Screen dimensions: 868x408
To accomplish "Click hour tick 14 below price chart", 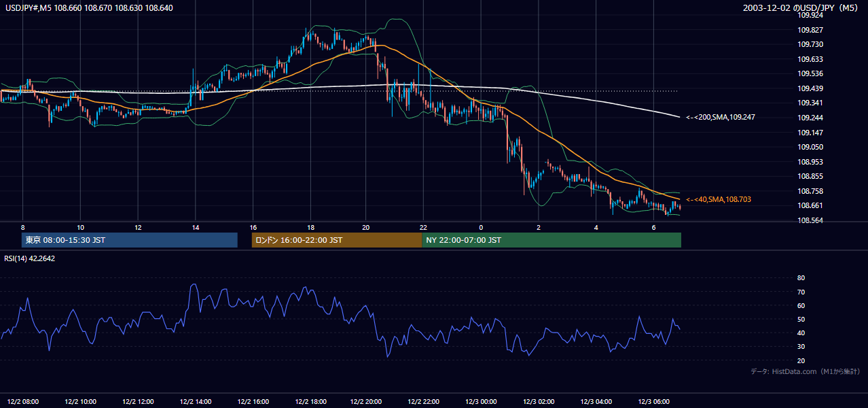I will click(195, 227).
